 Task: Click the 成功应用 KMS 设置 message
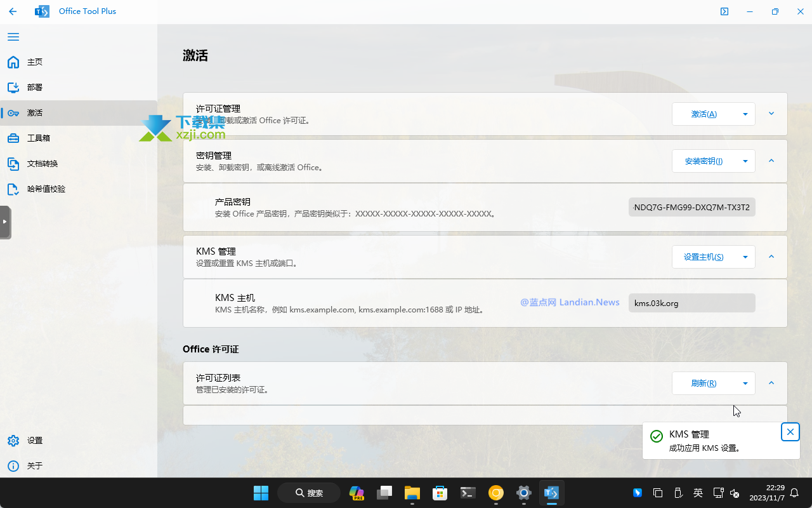(x=705, y=448)
